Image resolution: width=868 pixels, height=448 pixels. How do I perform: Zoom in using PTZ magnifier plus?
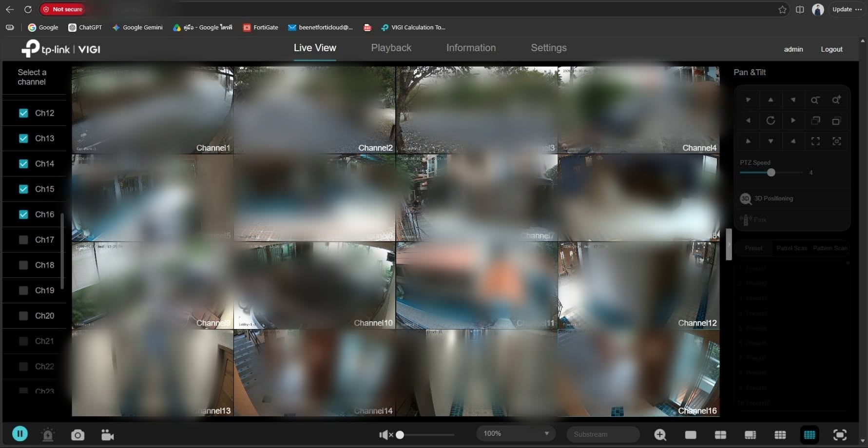tap(836, 100)
